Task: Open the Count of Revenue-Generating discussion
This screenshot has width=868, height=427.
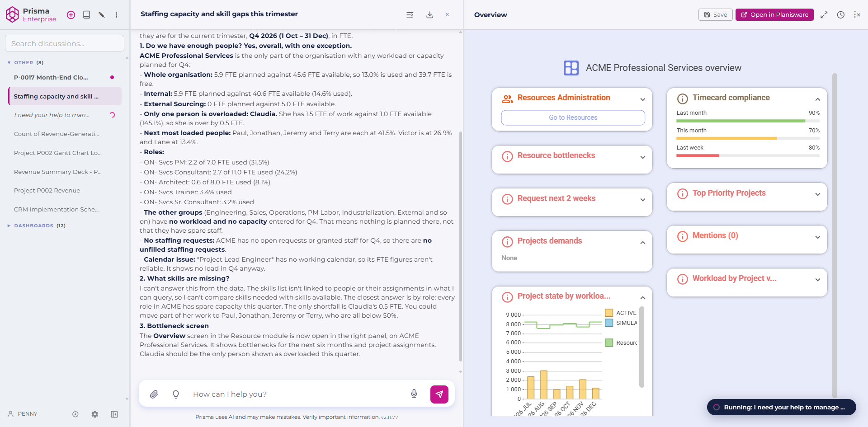Action: pos(65,134)
